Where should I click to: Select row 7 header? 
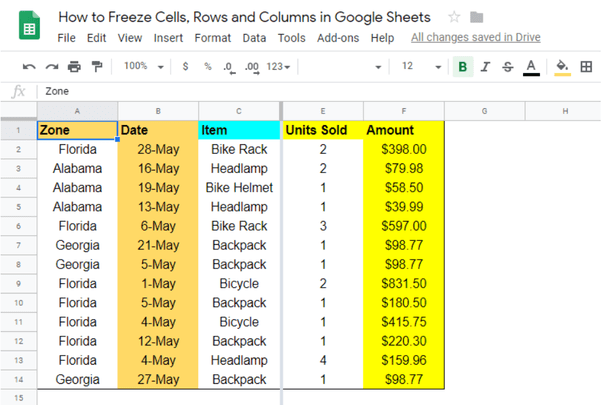coord(18,245)
